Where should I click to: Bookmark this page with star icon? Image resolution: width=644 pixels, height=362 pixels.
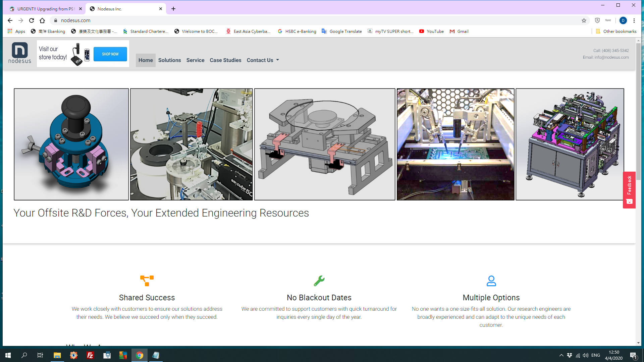(584, 20)
